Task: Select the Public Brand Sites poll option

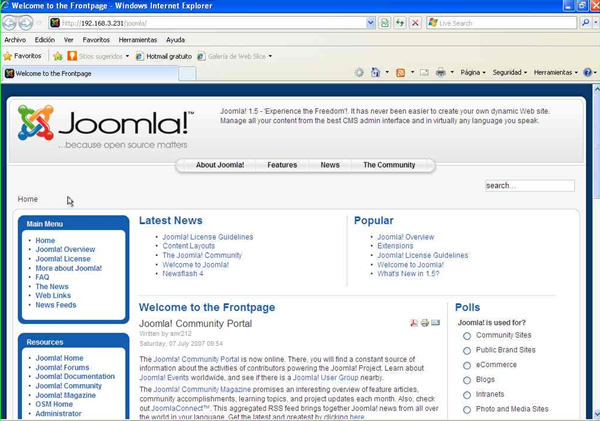Action: point(467,351)
